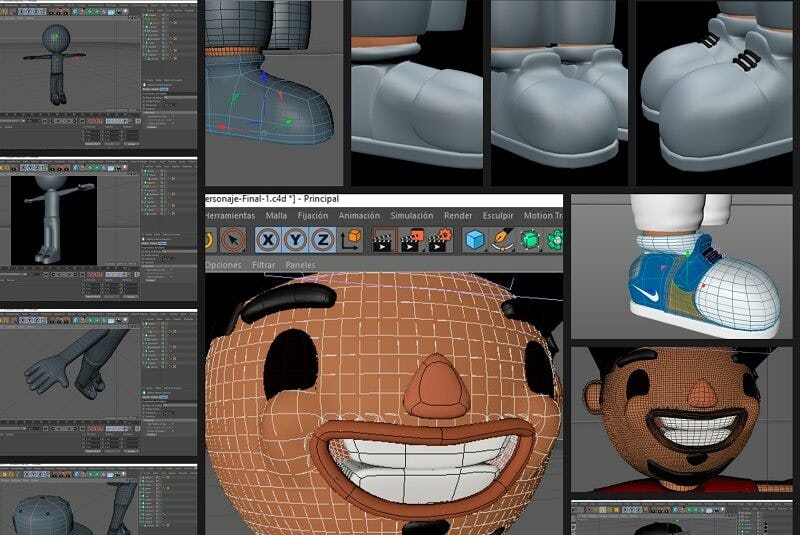
Task: Open the viewport Opciones dropdown
Action: pyautogui.click(x=222, y=265)
